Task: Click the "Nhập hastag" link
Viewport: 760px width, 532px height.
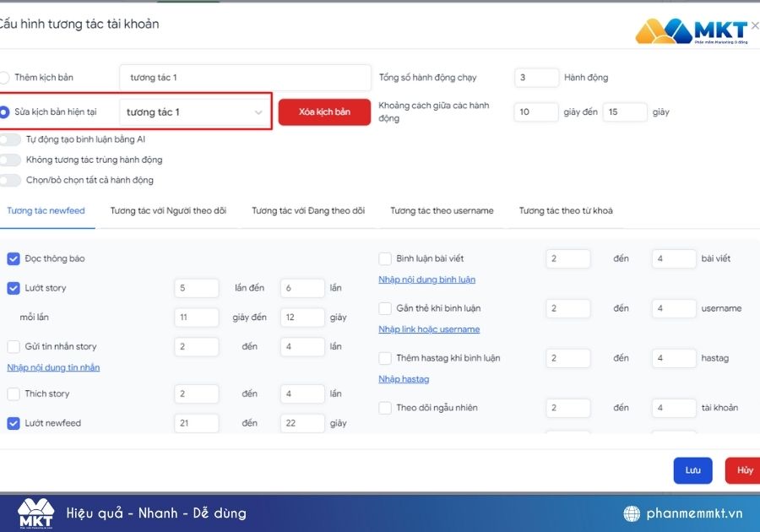Action: (x=404, y=379)
